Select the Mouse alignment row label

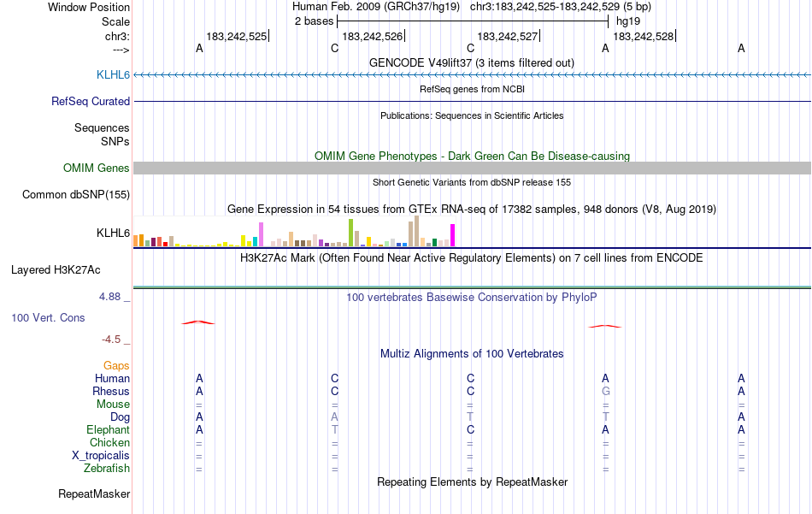click(113, 405)
